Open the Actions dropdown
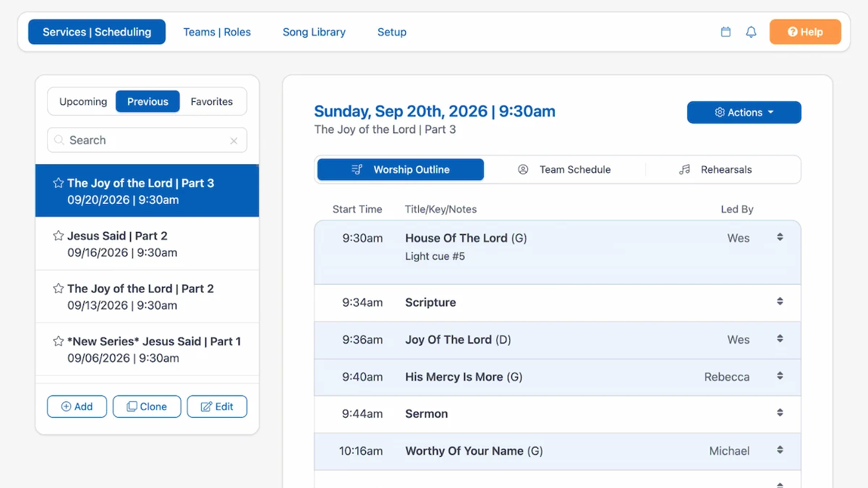 tap(744, 112)
